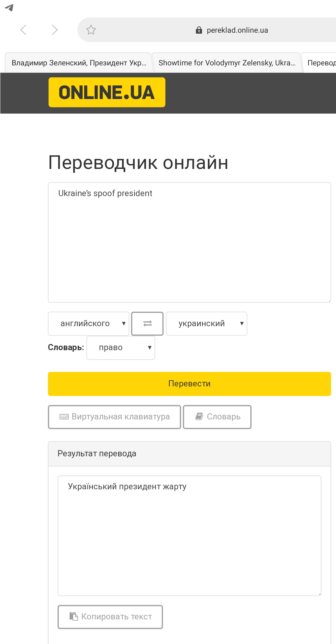336x644 pixels.
Task: Copy the translation with 'Копировать текст'
Action: (x=110, y=616)
